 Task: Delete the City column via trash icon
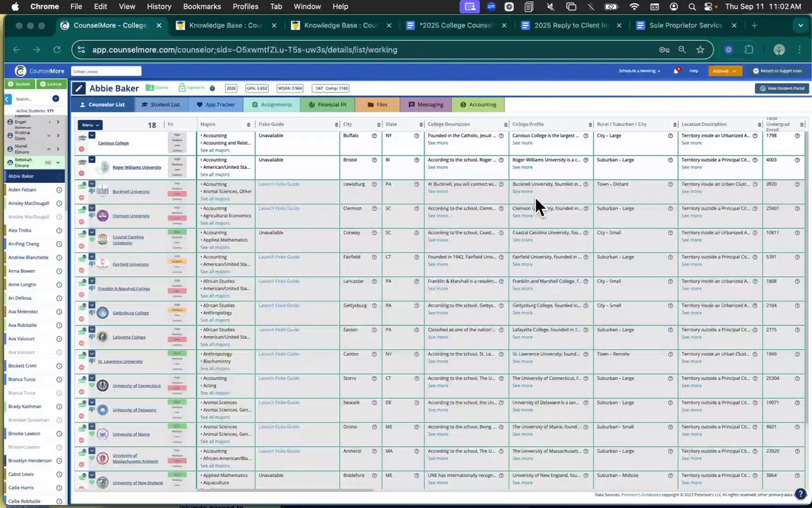[x=377, y=124]
